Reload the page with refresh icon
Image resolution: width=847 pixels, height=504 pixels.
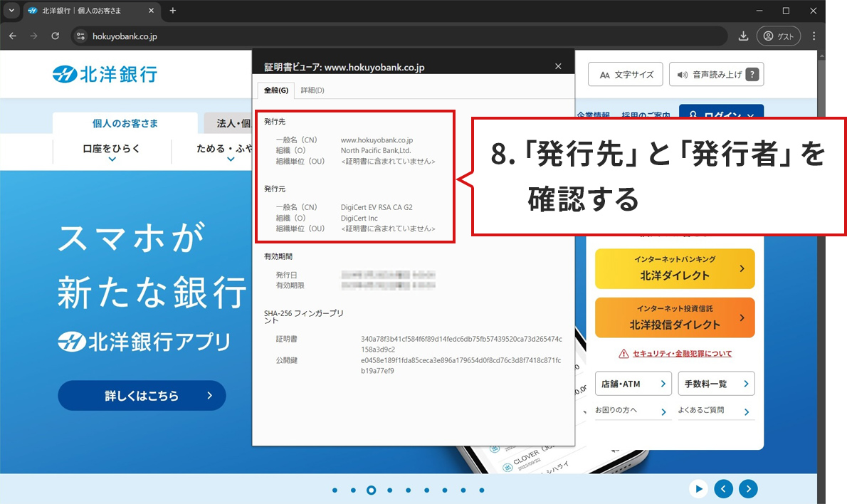[x=55, y=36]
